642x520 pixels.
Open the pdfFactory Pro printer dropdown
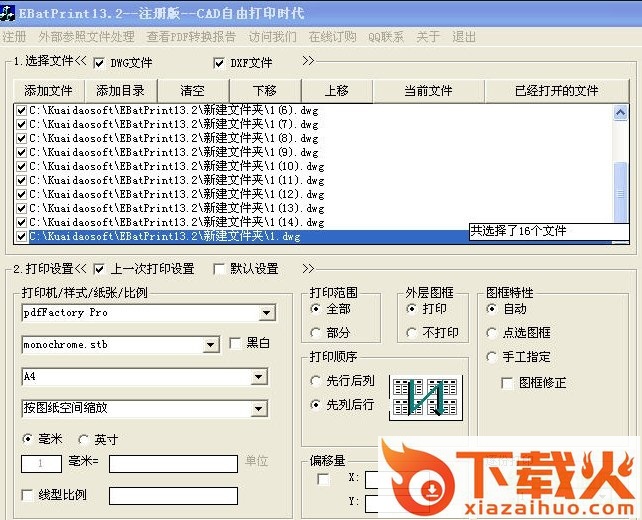266,313
